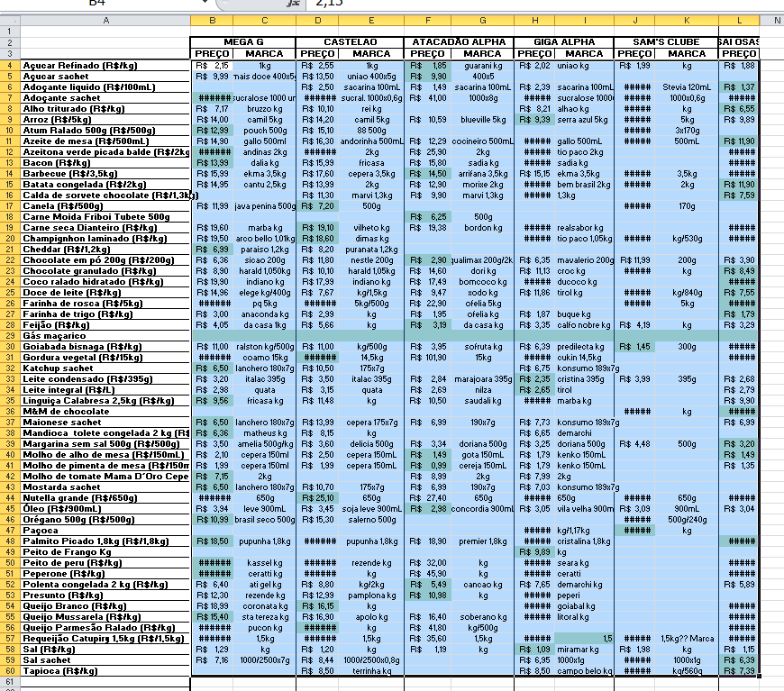Select row 29 header

(x=10, y=336)
